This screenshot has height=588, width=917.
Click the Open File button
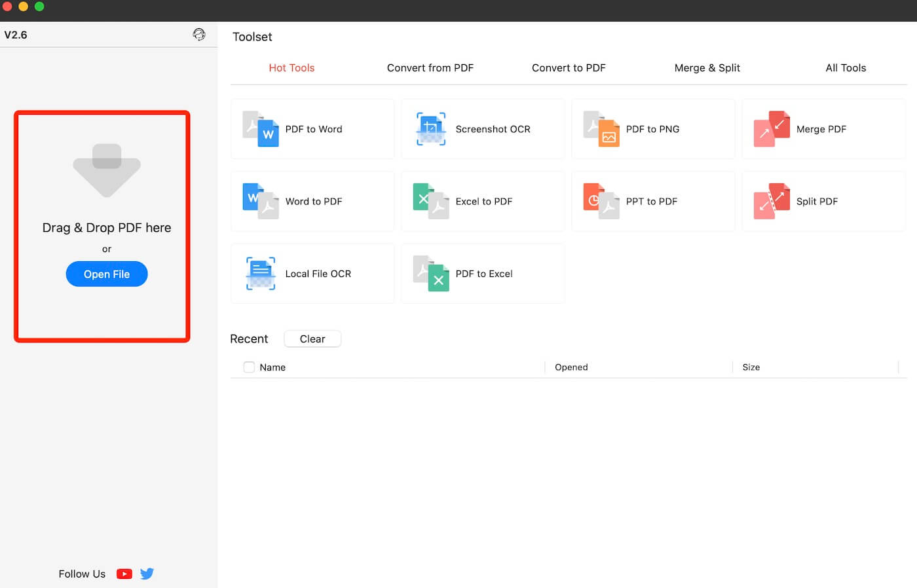[x=107, y=274]
